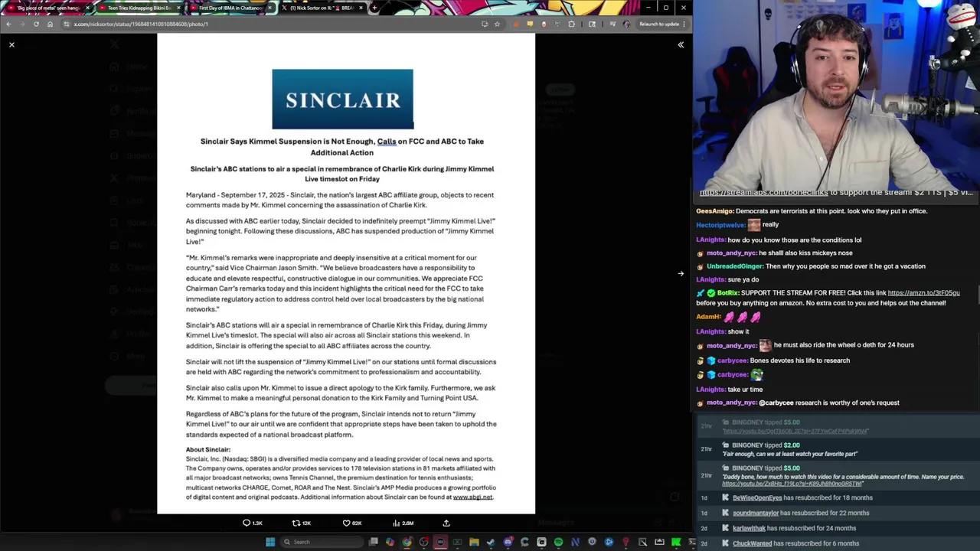Open the youtu.be link in 'Daddy bone' tip
Viewport: 980px width, 551px height.
[792, 484]
